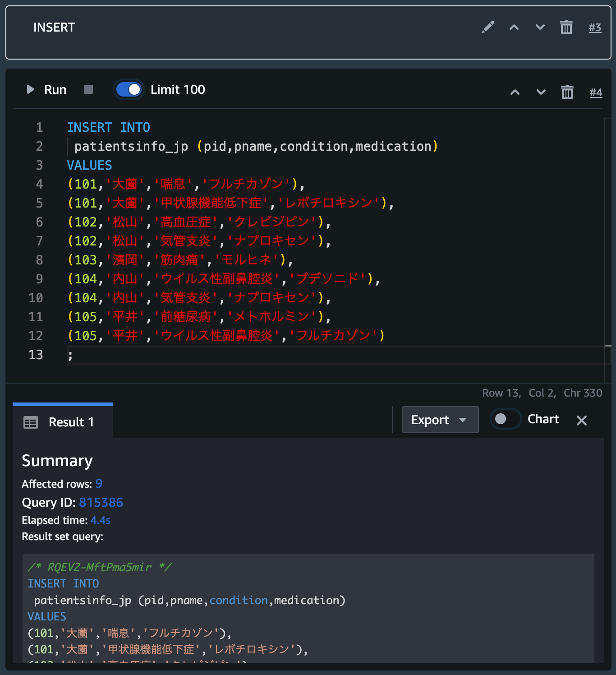Expand the INSERT block with the down chevron
The image size is (616, 675).
(x=540, y=27)
